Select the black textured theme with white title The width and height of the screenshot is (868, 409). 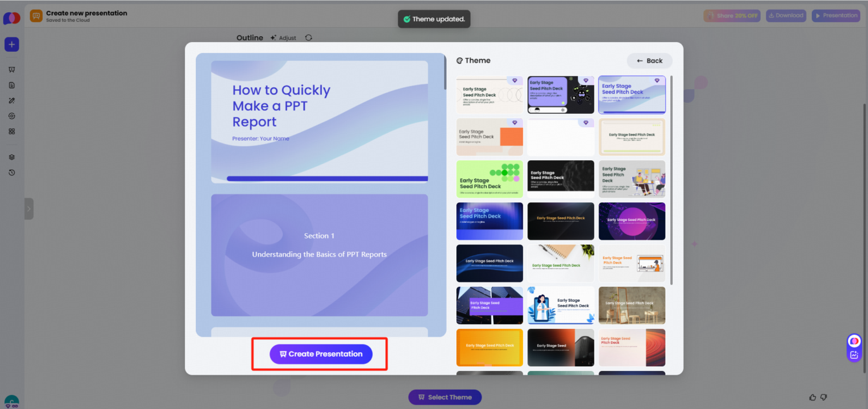click(561, 179)
